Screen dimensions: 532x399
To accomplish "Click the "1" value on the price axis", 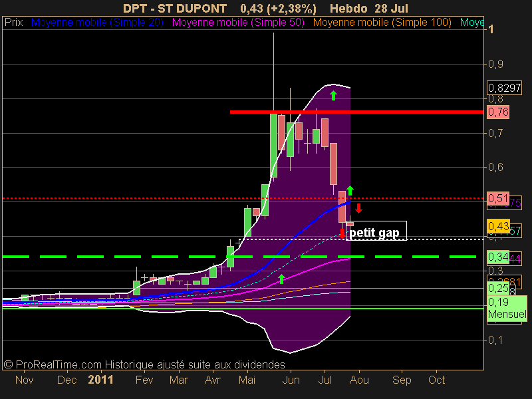I will click(x=491, y=29).
